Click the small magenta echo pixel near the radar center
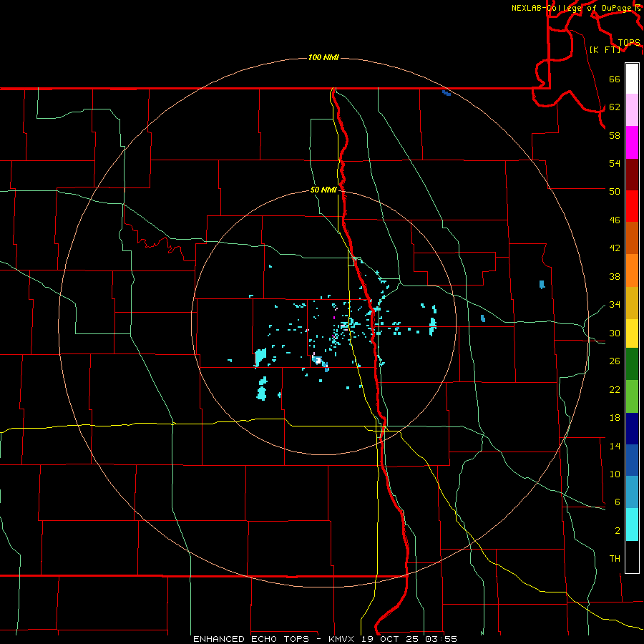Screen dimensions: 644x644 click(334, 318)
